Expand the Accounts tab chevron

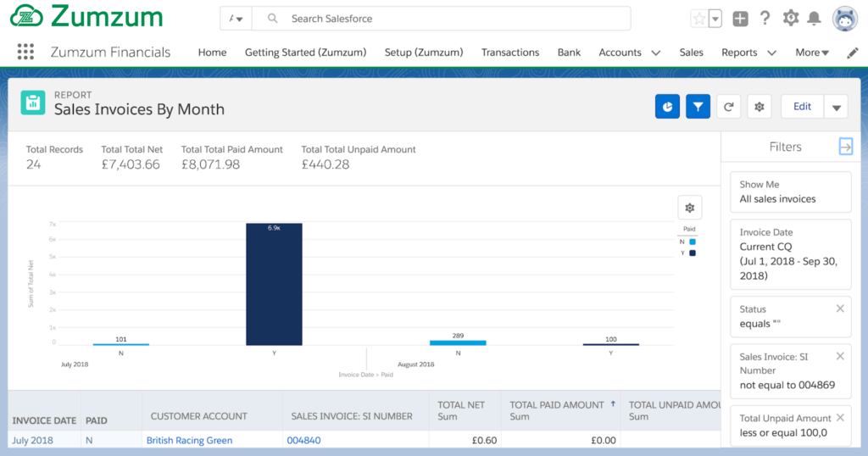656,53
